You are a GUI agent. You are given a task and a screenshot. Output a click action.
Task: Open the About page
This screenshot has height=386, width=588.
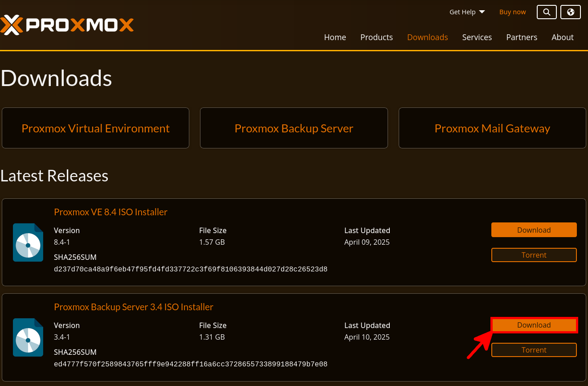point(562,37)
